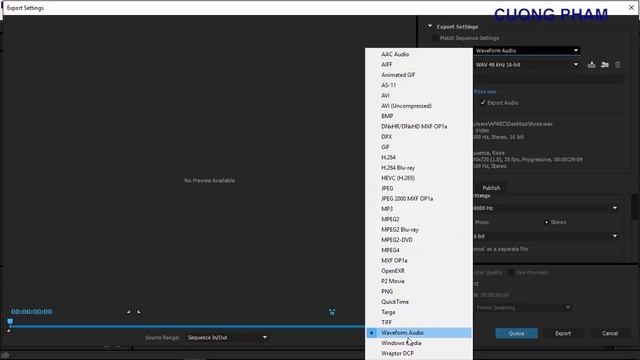This screenshot has width=640, height=360.
Task: Close the Export Settings dialog
Action: point(631,7)
